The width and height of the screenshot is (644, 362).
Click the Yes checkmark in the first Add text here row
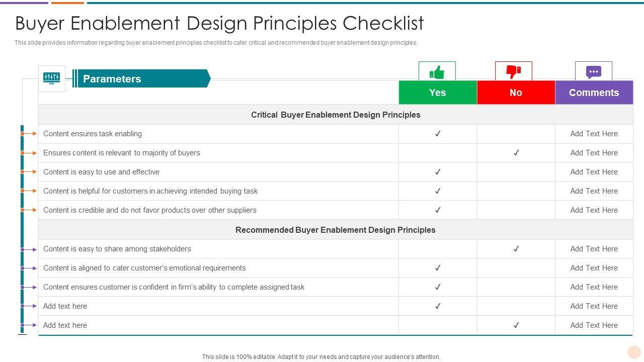[x=438, y=306]
